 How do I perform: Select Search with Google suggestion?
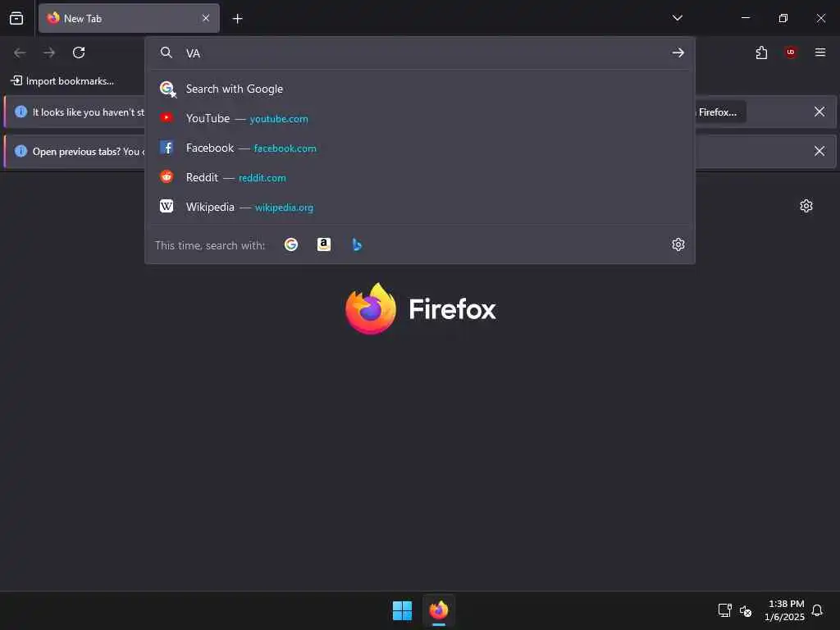click(x=420, y=89)
